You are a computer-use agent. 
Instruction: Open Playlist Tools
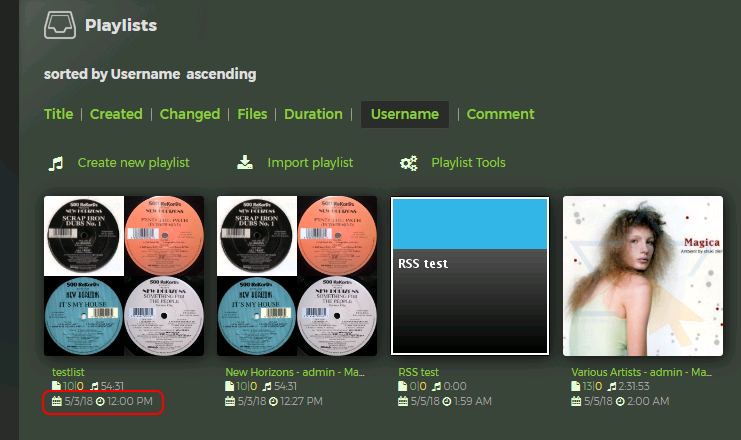point(468,163)
